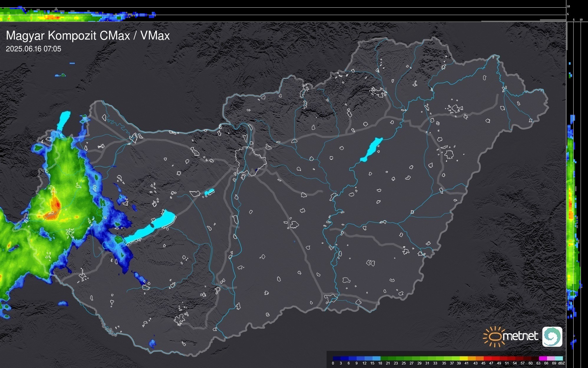Click the small blue echo near southern border

[152, 343]
